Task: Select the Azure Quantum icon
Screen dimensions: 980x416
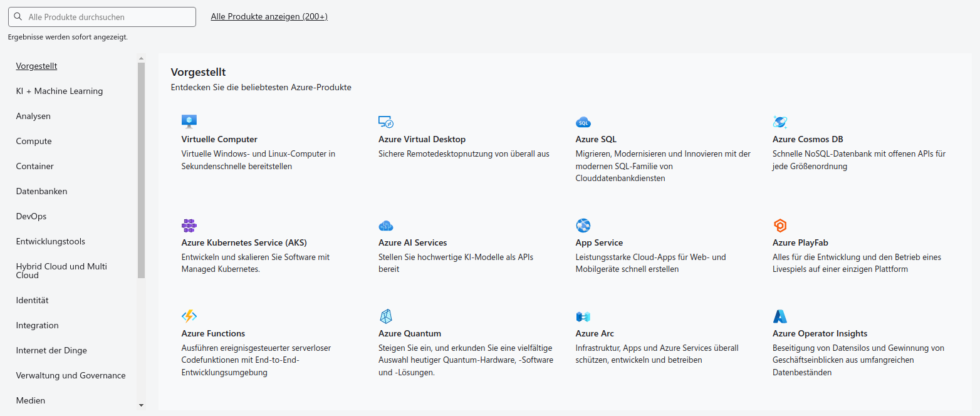Action: (x=386, y=316)
